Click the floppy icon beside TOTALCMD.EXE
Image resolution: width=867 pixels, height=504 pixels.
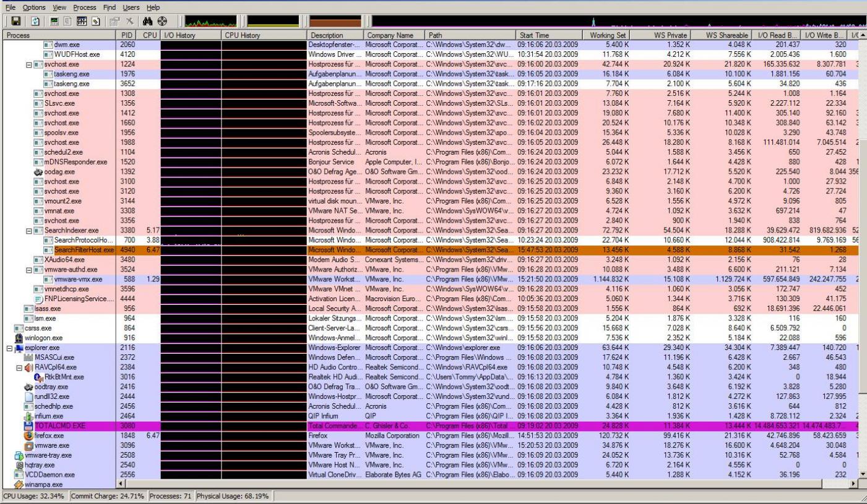[28, 427]
